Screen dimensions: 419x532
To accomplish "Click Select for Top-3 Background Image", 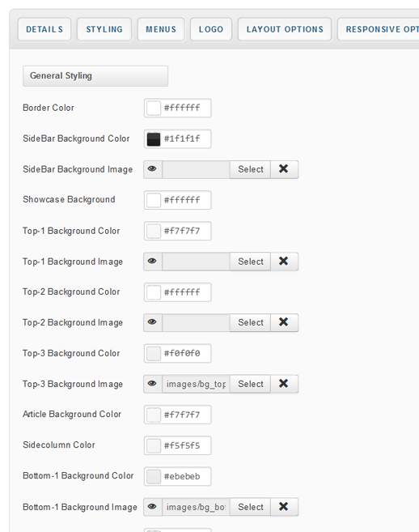I will pos(250,384).
